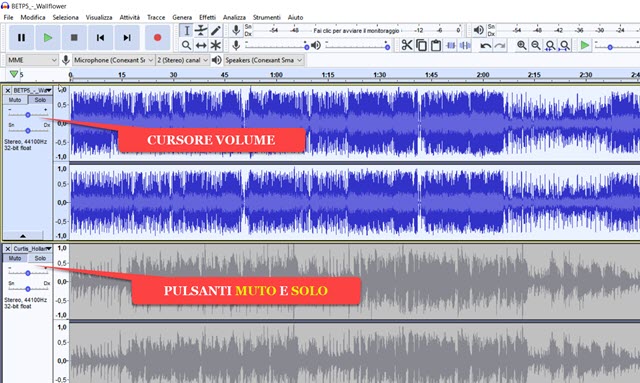Click the recording meter microphone icon
This screenshot has height=383, width=640.
tap(236, 30)
